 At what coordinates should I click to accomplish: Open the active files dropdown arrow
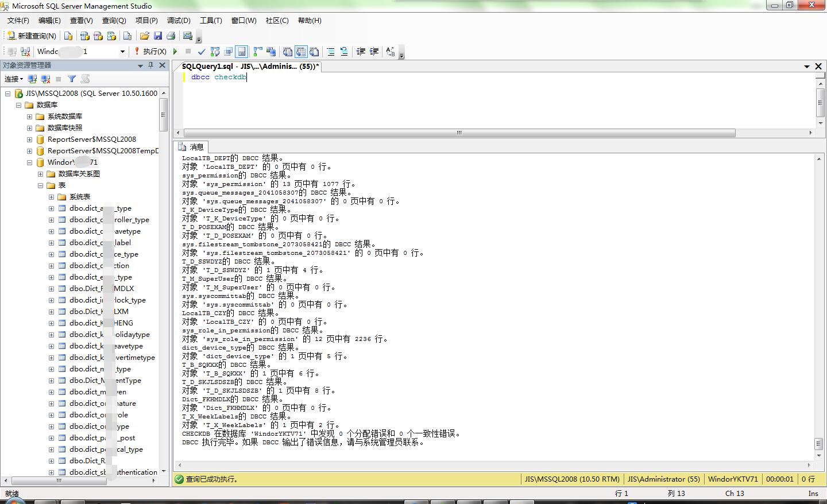pyautogui.click(x=807, y=67)
